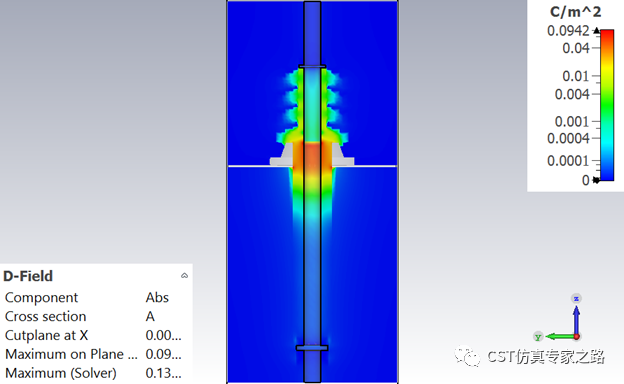Screen dimensions: 624x384
Task: Click the WeChat logo in watermark
Action: (x=468, y=356)
